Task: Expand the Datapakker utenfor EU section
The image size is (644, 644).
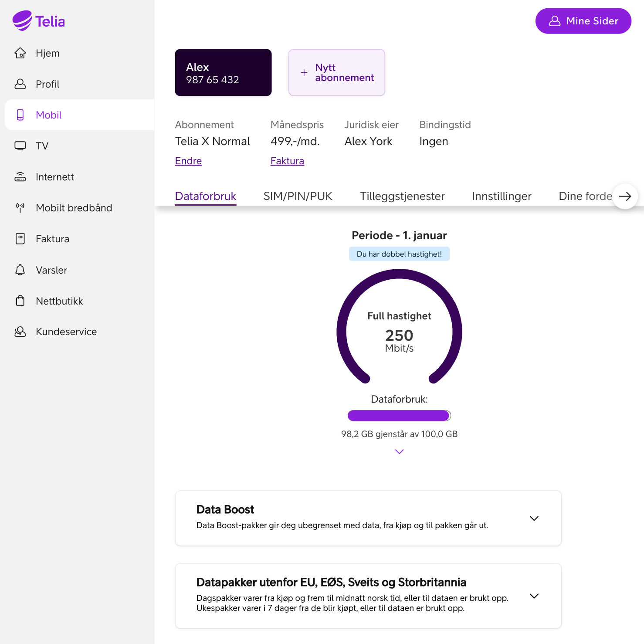Action: (534, 596)
